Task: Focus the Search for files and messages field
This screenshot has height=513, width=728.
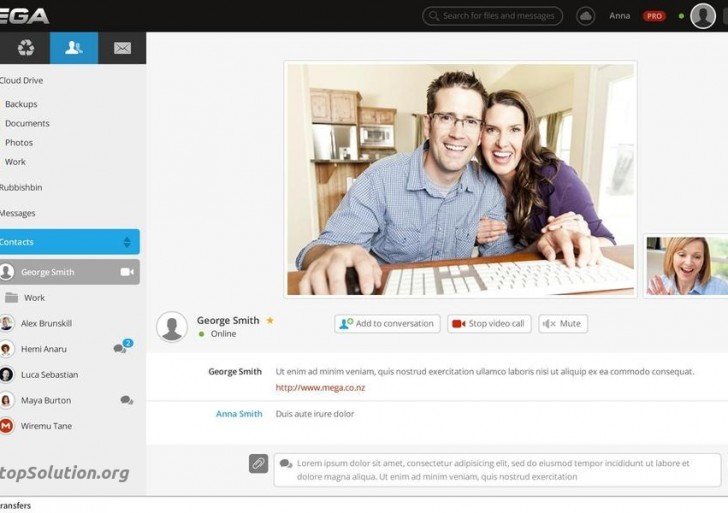Action: point(492,16)
